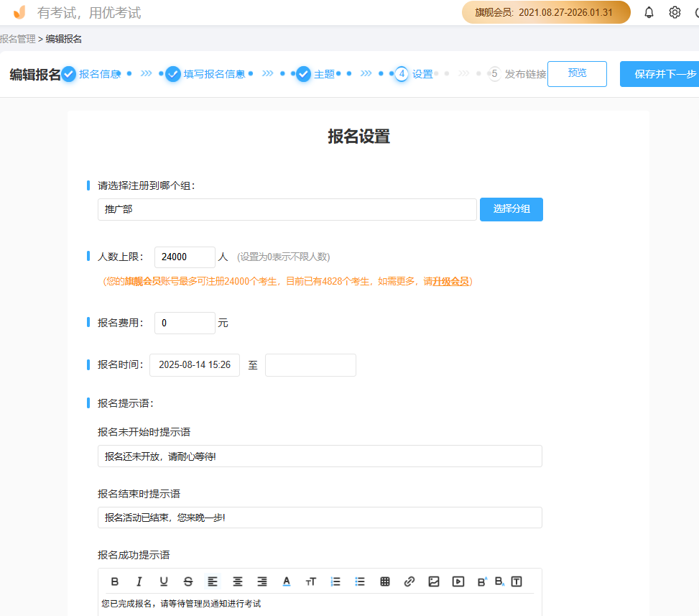
Task: Open the 升级会员 link
Action: click(x=450, y=282)
